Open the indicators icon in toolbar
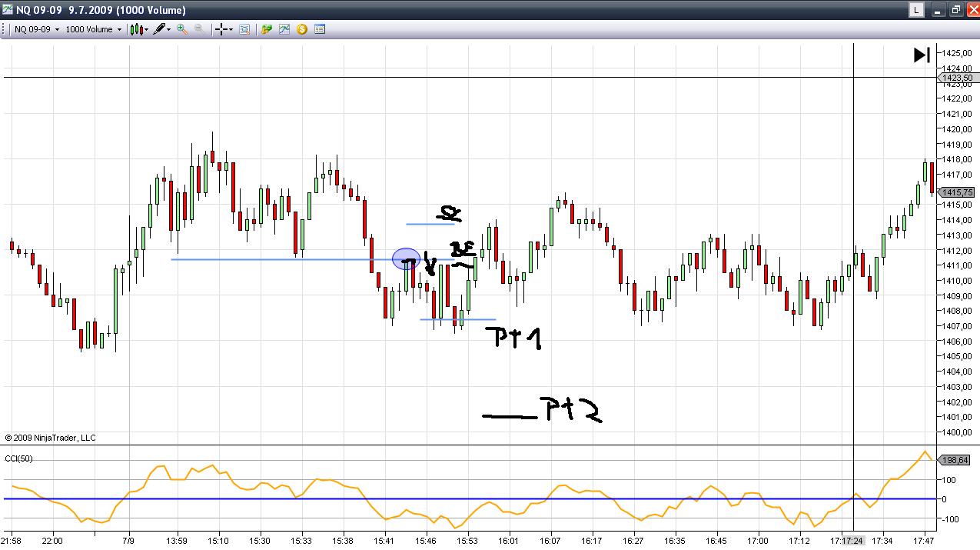Viewport: 980px width, 550px height. tap(284, 29)
